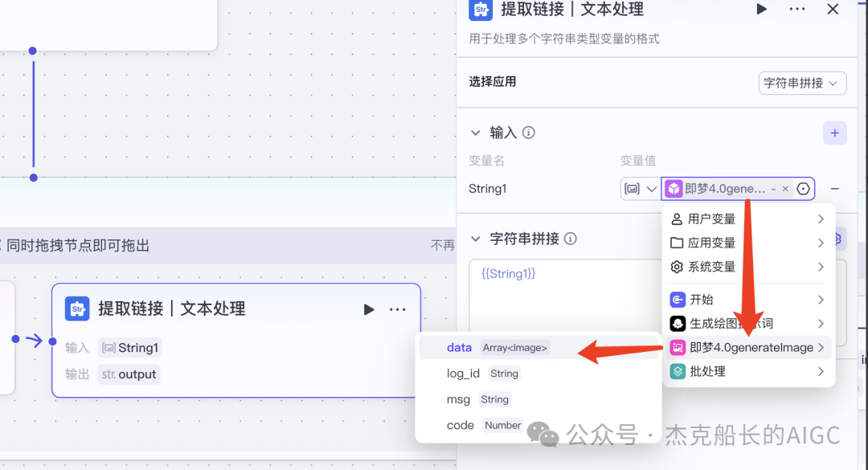Click the chevron arrow beside 批处理
The width and height of the screenshot is (868, 470).
point(821,371)
